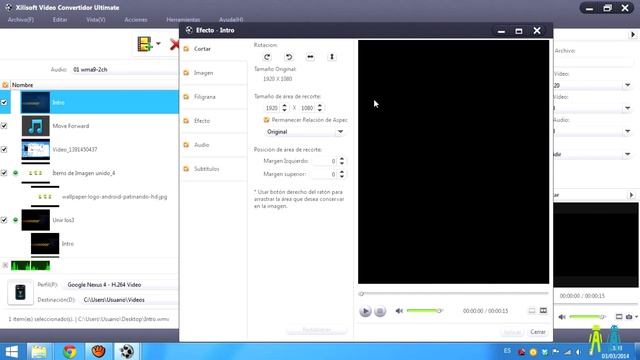Toggle Ítems de Imagen unido_4 checkbox

4,173
